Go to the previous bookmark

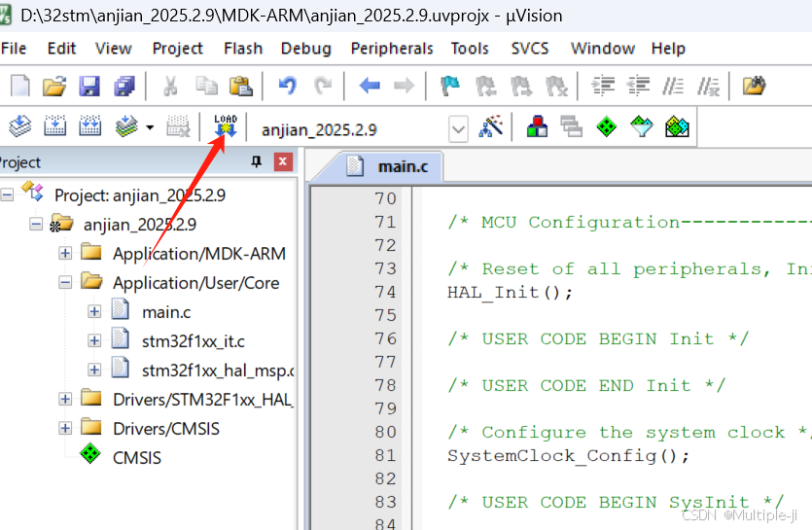[x=486, y=86]
